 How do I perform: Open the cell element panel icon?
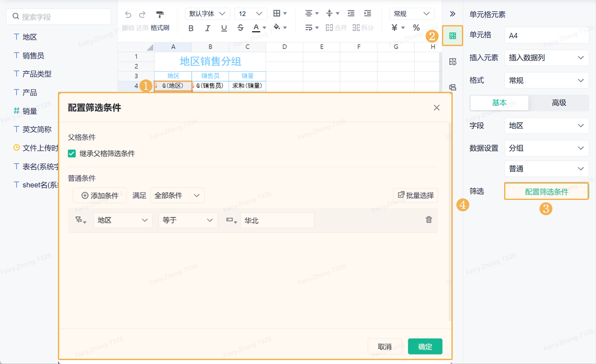coord(453,36)
